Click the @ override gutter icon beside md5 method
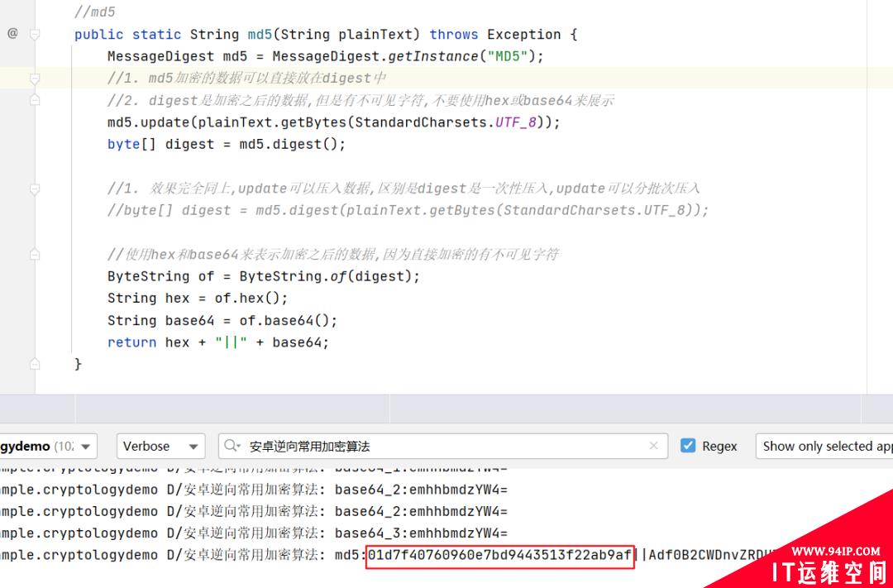893x588 pixels. point(12,34)
